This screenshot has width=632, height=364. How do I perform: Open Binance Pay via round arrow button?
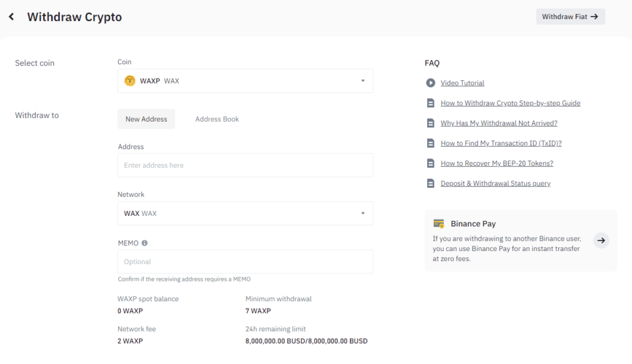pos(601,241)
